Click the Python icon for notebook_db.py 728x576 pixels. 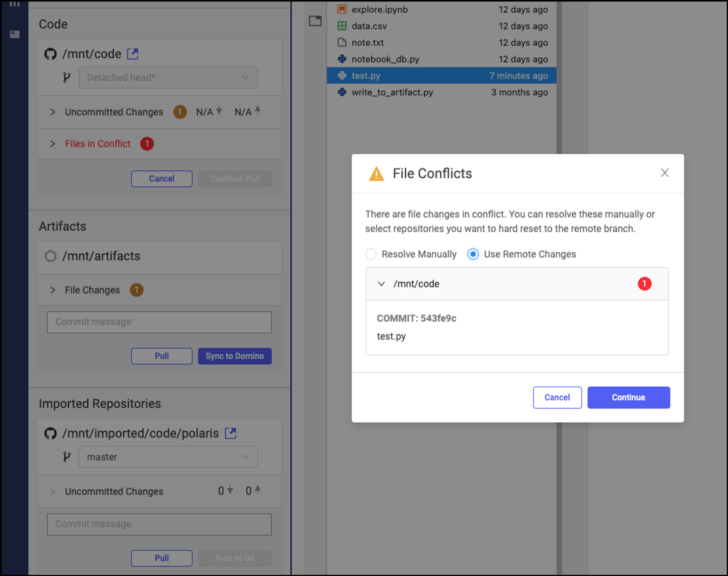342,59
